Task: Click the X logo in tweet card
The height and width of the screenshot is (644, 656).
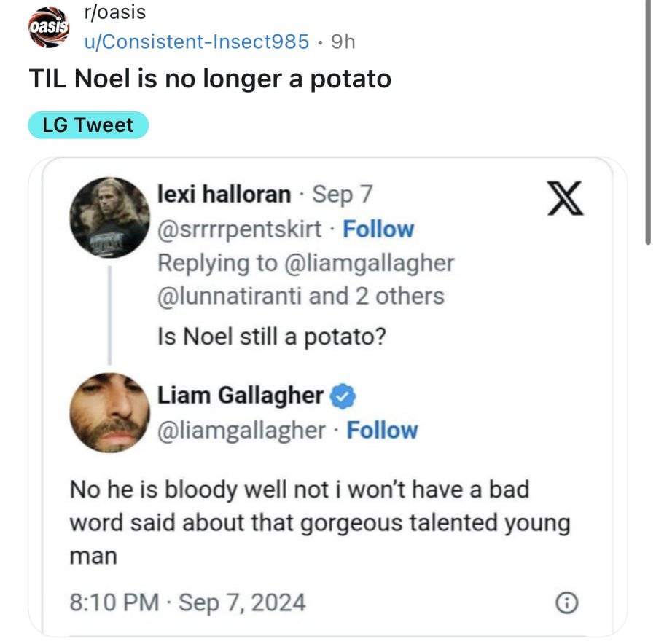Action: point(566,198)
